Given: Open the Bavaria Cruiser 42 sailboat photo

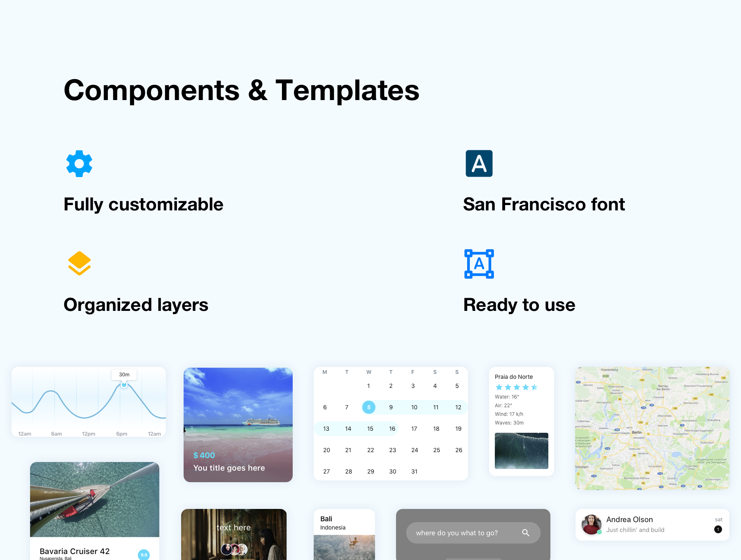Looking at the screenshot, I should coord(95,499).
